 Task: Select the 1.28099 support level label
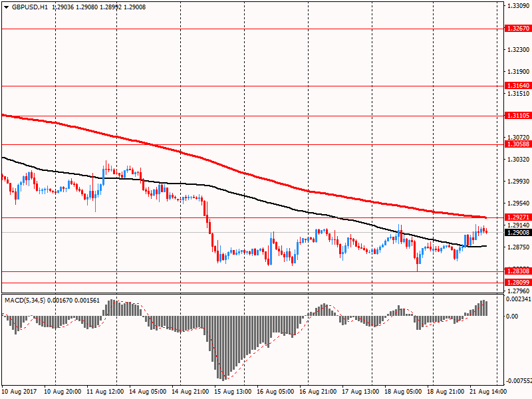pyautogui.click(x=518, y=282)
